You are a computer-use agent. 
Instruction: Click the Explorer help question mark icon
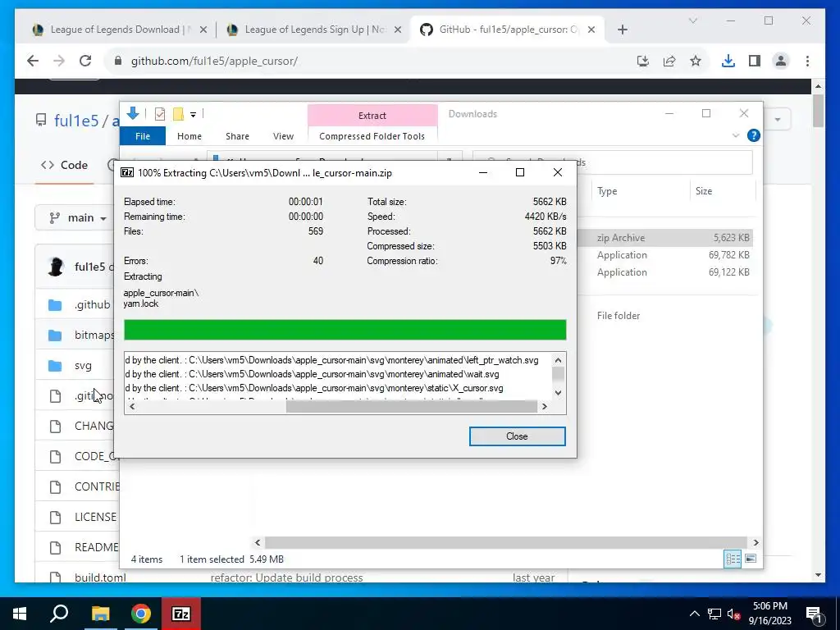753,135
